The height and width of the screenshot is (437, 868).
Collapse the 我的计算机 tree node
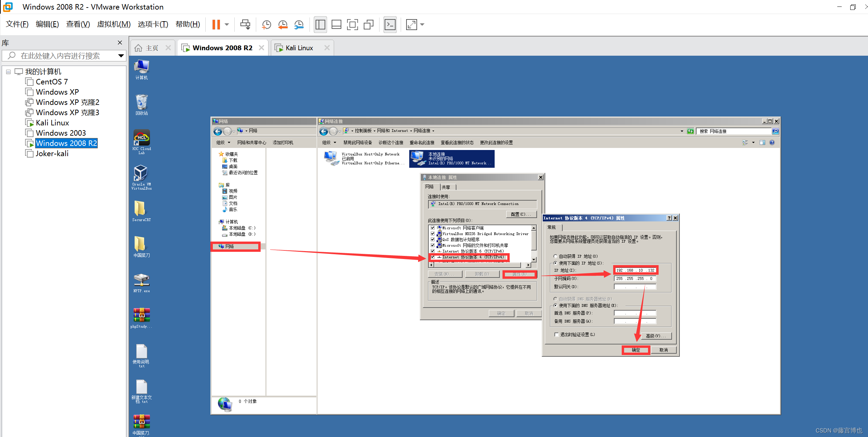[9, 72]
